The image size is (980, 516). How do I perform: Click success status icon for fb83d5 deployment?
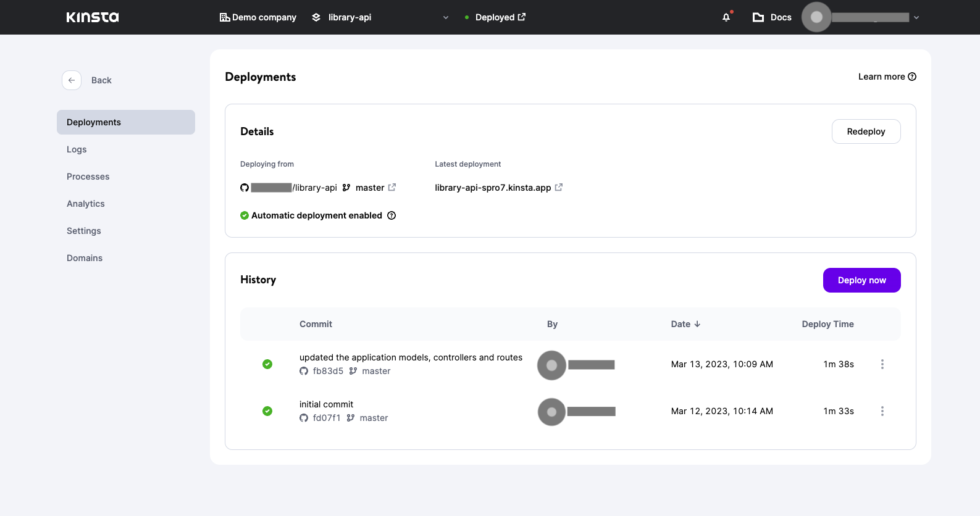coord(267,364)
